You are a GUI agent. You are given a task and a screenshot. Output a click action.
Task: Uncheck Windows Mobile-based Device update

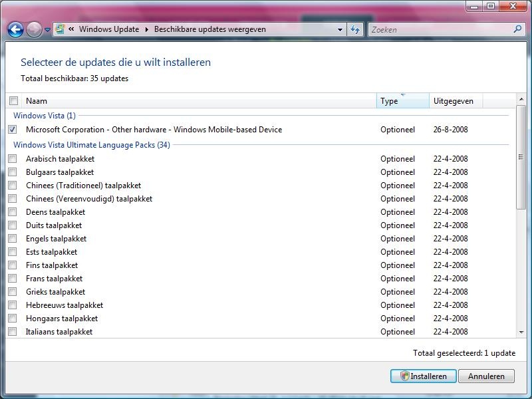(x=13, y=129)
